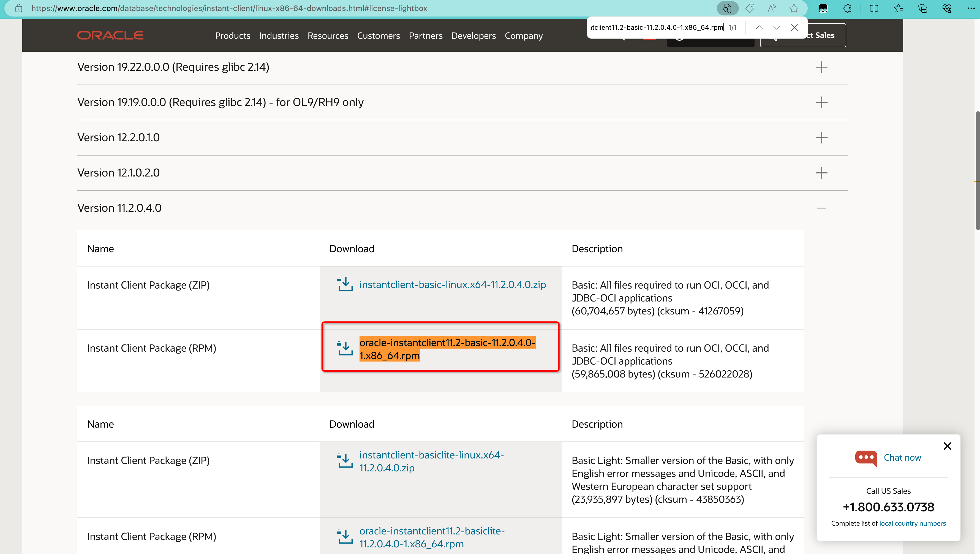Click download icon beside basiclite zip file
The height and width of the screenshot is (554, 980).
point(345,460)
